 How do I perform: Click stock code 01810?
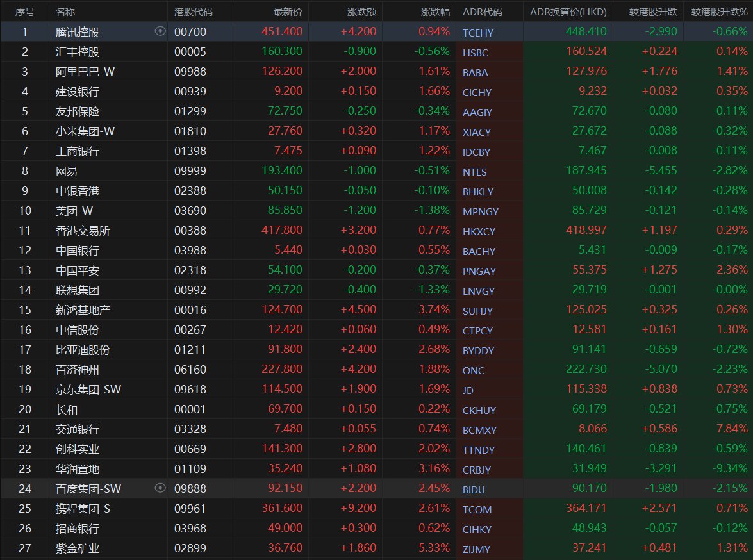pyautogui.click(x=190, y=131)
